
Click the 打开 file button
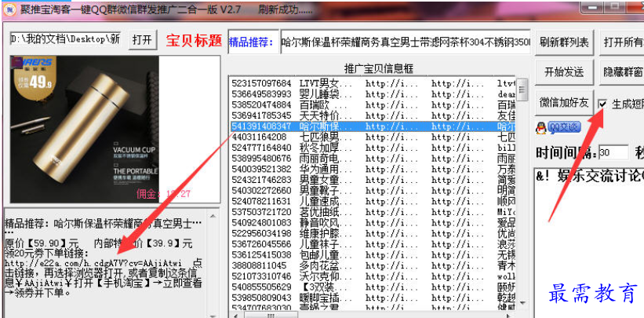pyautogui.click(x=142, y=40)
